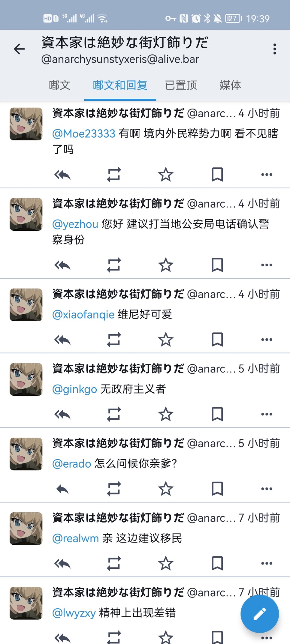The image size is (290, 644).
Task: Switch to the 嘟文 tab
Action: point(59,85)
